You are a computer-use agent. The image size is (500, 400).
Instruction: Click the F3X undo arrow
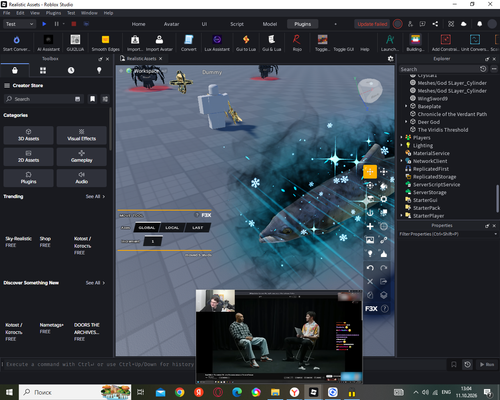pos(370,268)
